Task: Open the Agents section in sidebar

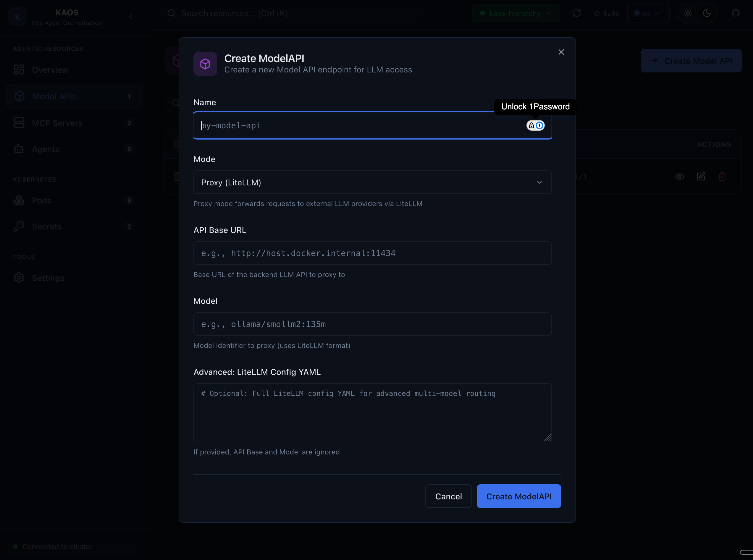Action: 46,149
